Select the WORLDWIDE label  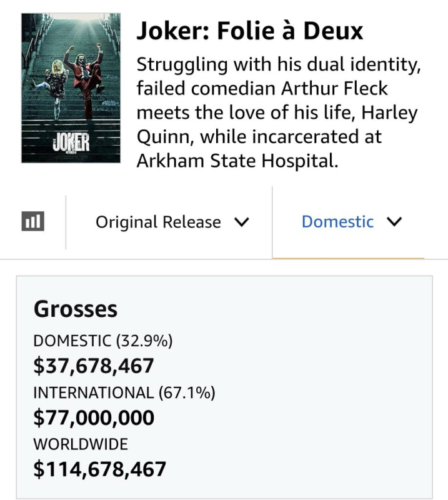tap(80, 444)
